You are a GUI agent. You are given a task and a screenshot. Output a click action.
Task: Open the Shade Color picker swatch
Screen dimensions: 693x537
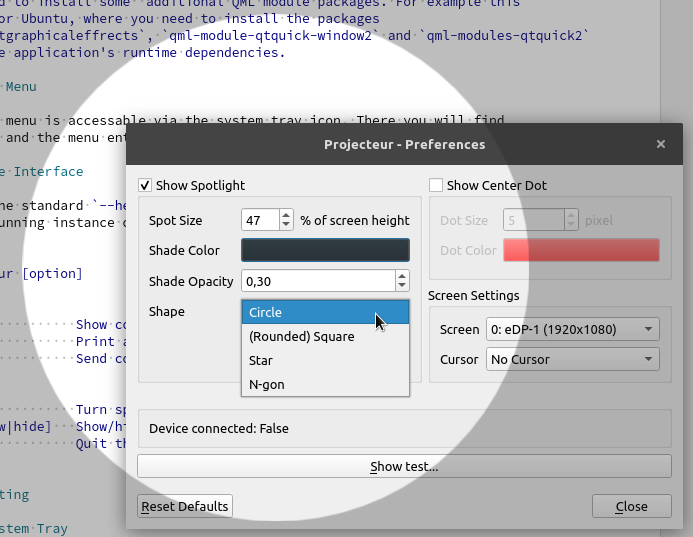tap(325, 250)
